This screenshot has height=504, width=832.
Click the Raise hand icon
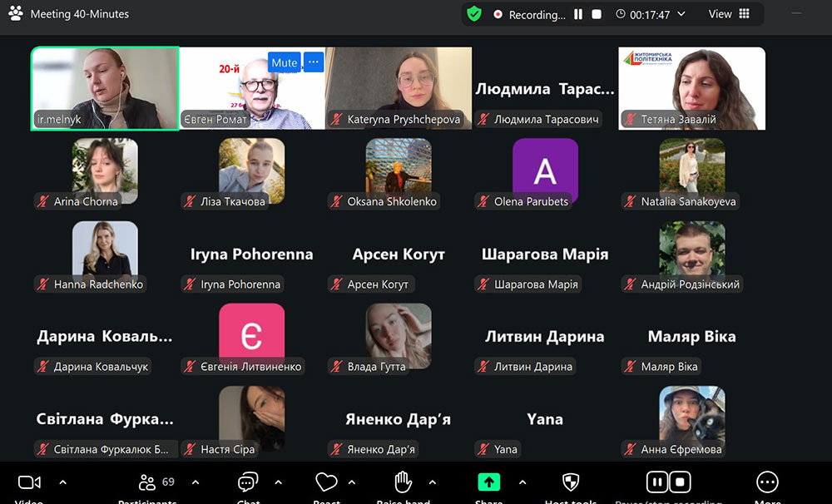click(x=404, y=482)
